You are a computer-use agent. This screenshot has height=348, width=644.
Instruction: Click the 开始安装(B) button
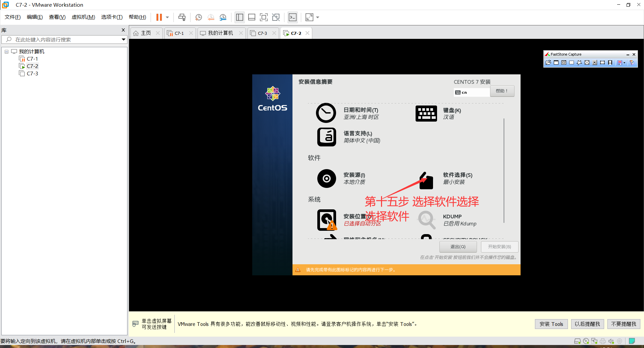(499, 247)
